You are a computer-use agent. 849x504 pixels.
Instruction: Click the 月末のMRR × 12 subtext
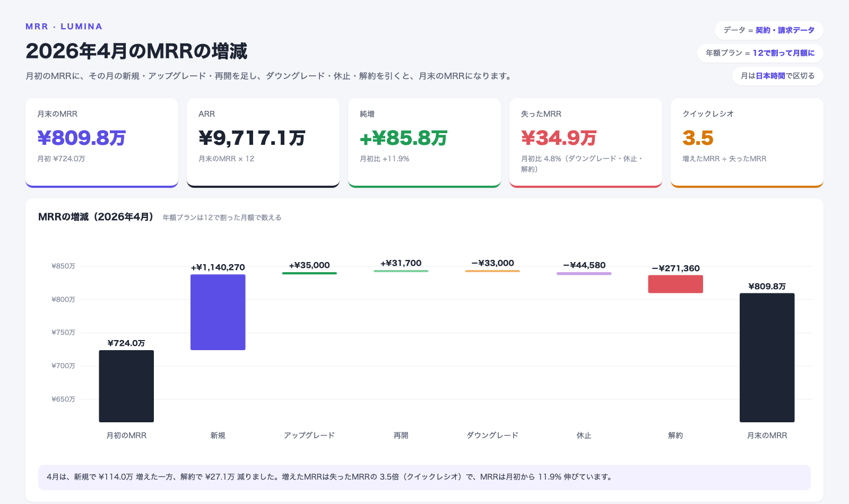click(x=226, y=159)
